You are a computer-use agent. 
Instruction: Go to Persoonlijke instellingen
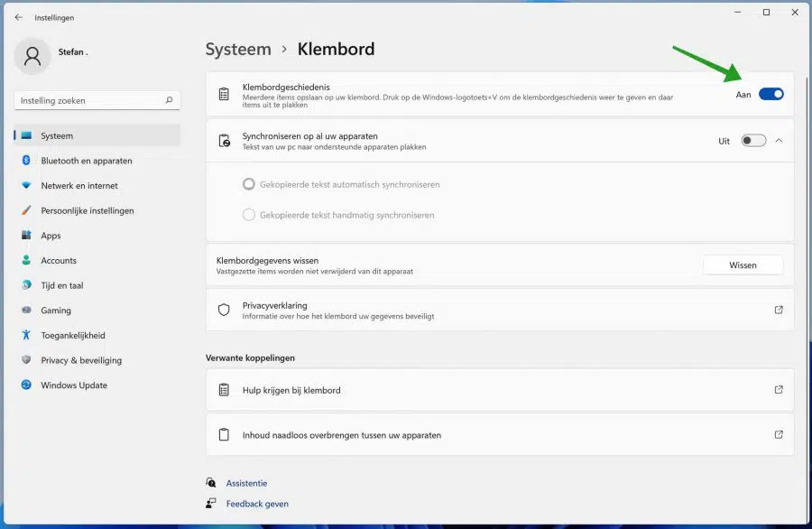tap(97, 210)
